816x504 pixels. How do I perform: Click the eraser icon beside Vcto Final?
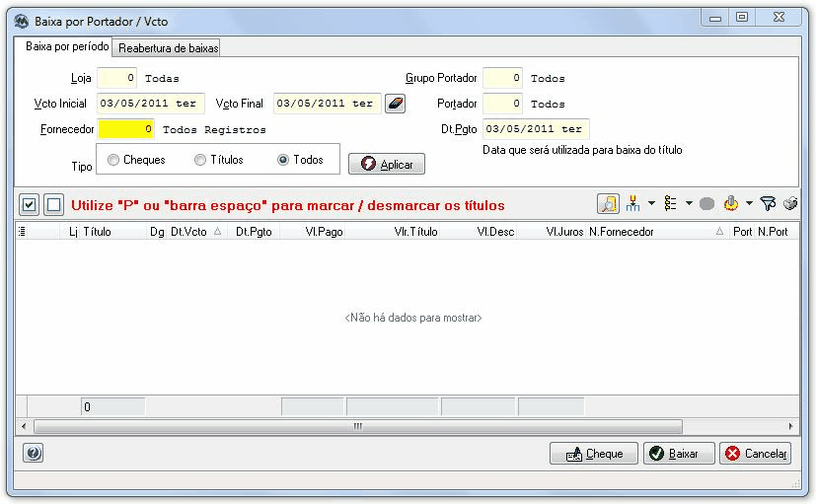[x=396, y=104]
